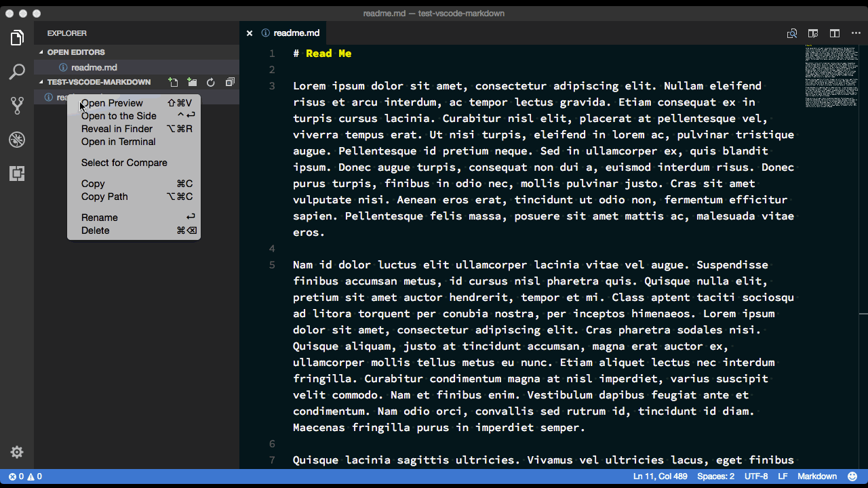Choose Copy Path from the context menu
This screenshot has width=868, height=488.
134,197
